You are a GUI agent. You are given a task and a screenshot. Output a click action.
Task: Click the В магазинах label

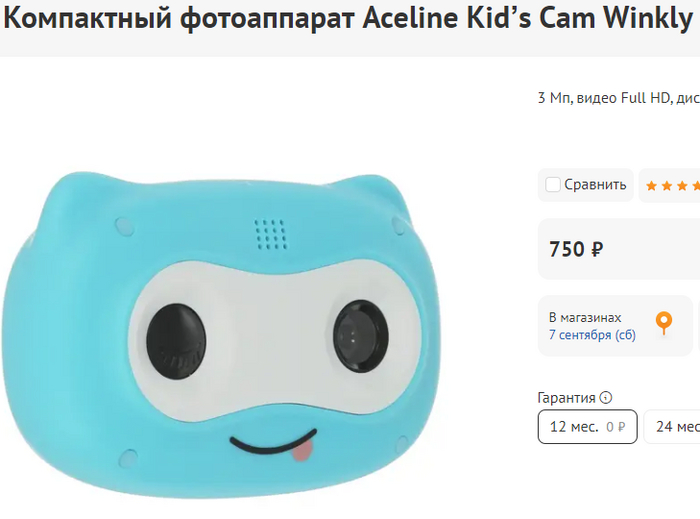[585, 318]
